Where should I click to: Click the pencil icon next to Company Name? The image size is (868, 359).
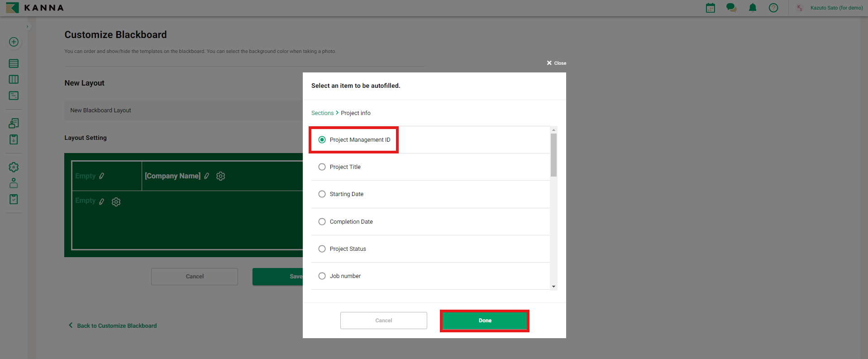206,176
